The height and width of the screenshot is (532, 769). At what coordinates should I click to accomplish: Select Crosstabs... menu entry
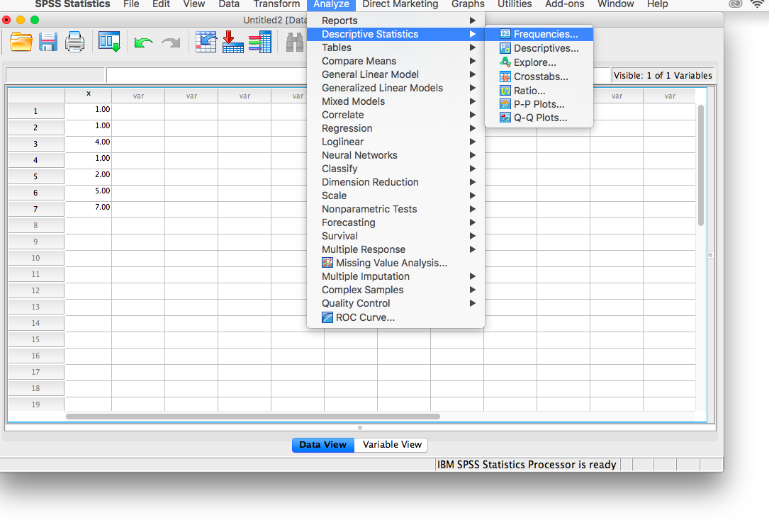coord(540,77)
